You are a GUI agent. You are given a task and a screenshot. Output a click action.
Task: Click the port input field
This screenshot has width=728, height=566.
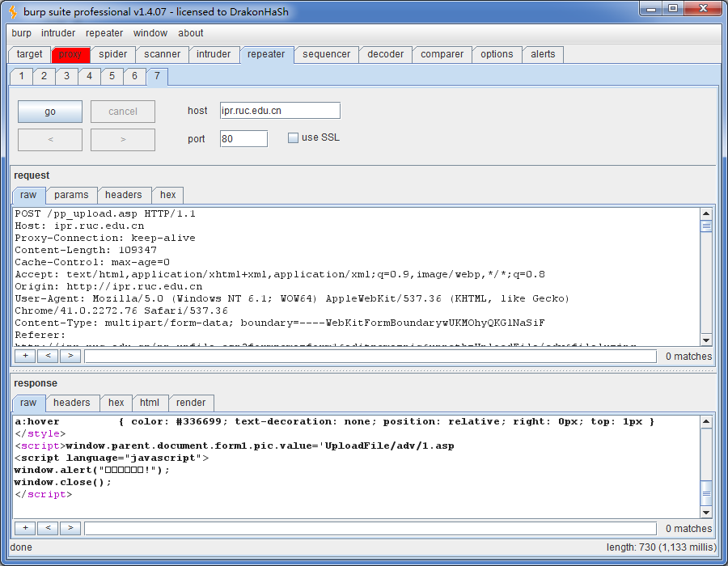[x=243, y=139]
